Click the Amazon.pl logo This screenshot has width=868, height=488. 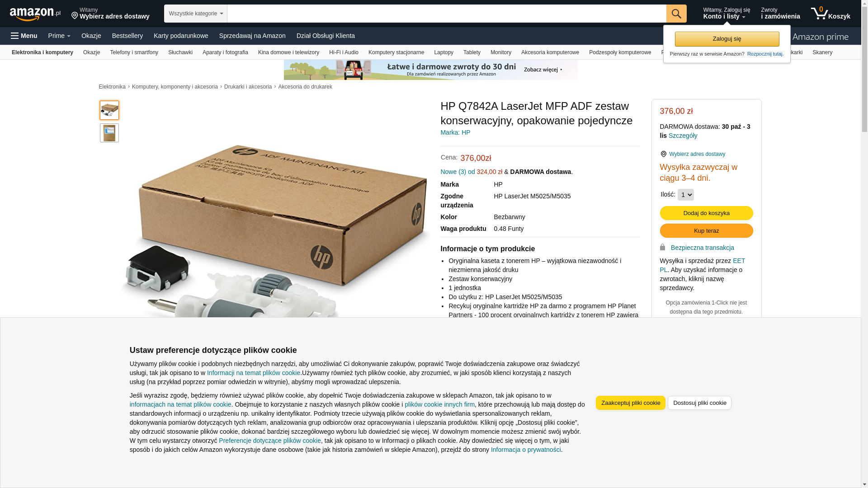click(35, 14)
